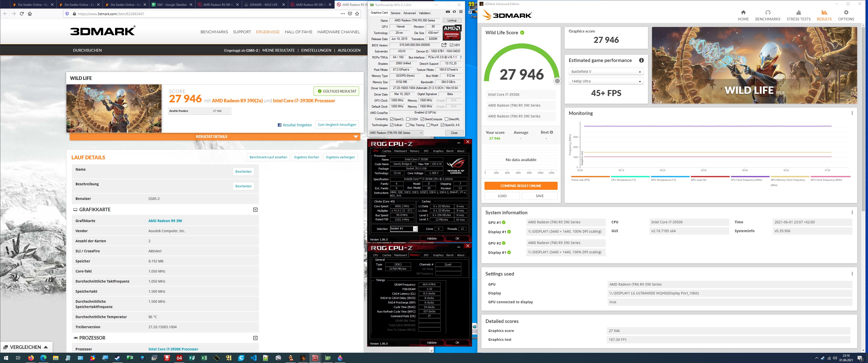868x363 pixels.
Task: Open the GPU-Z hamburger menu
Action: pyautogui.click(x=460, y=12)
